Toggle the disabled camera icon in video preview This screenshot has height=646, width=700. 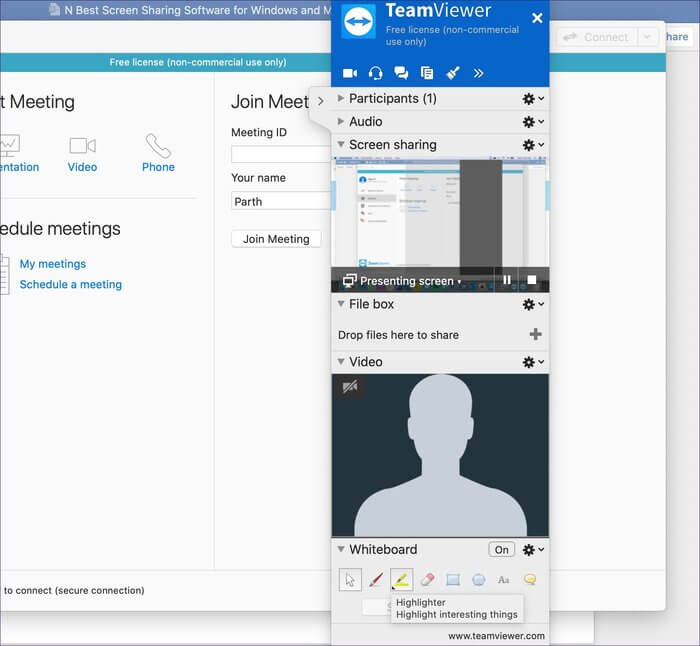pyautogui.click(x=350, y=386)
